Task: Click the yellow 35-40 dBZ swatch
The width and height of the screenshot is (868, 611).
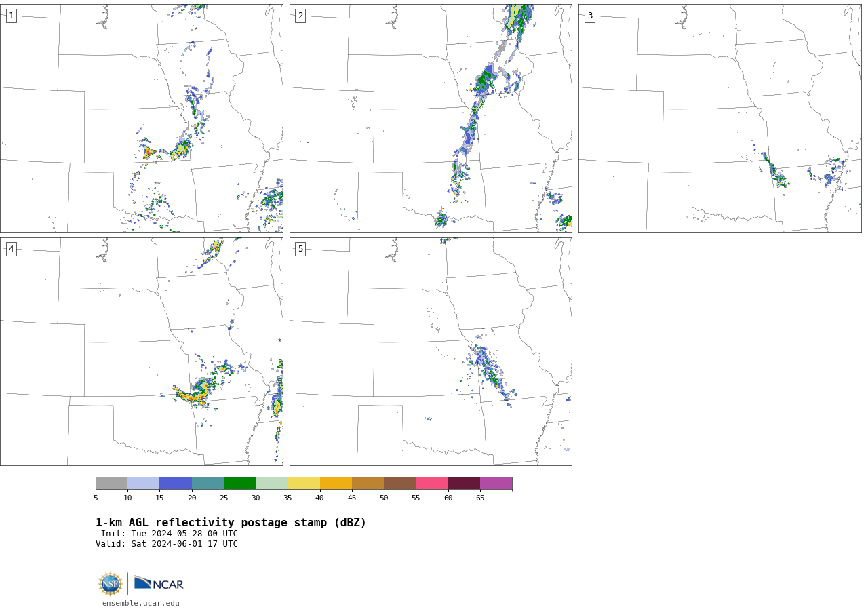Action: tap(304, 484)
